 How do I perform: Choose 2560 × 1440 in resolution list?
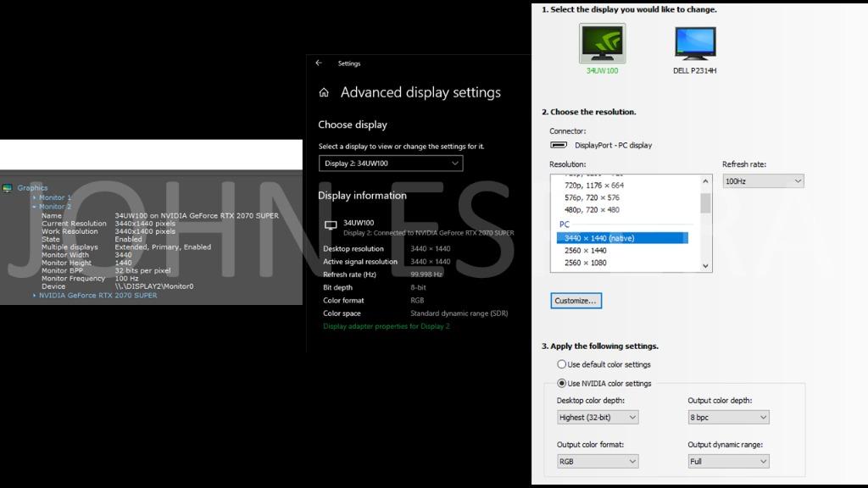[x=586, y=251]
